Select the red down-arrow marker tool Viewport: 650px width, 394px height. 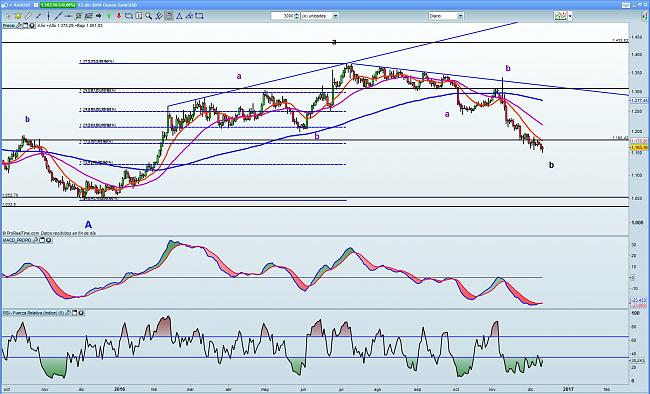119,16
